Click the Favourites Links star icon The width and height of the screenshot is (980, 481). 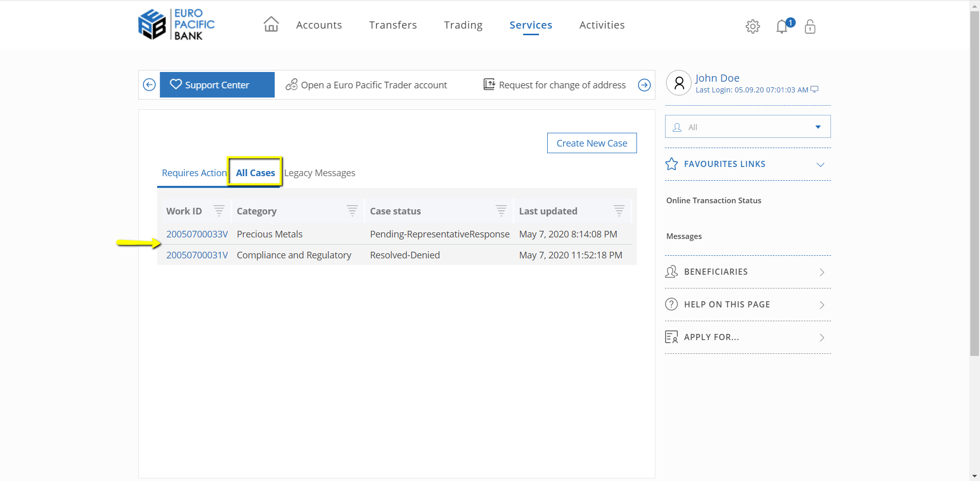click(672, 164)
